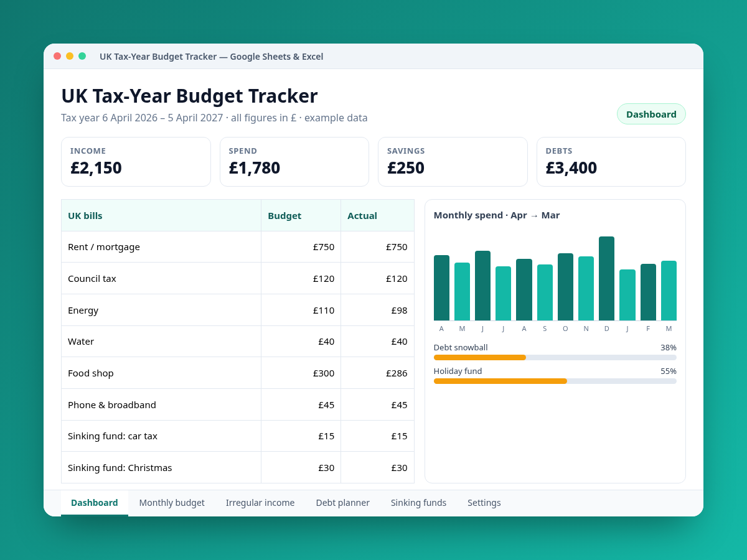Click the 38% Debt snowball value
This screenshot has width=747, height=560.
point(669,348)
